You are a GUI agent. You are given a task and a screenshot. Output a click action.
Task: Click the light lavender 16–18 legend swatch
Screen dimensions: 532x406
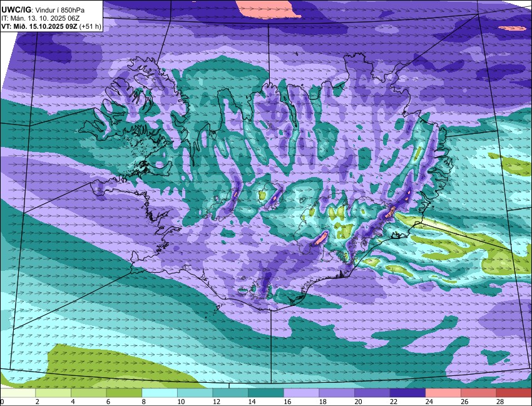click(x=301, y=393)
